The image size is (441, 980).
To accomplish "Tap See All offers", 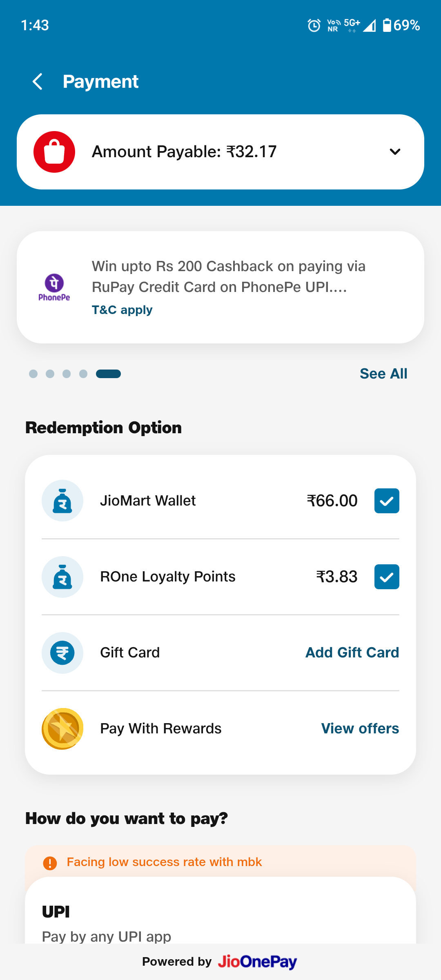I will point(383,374).
